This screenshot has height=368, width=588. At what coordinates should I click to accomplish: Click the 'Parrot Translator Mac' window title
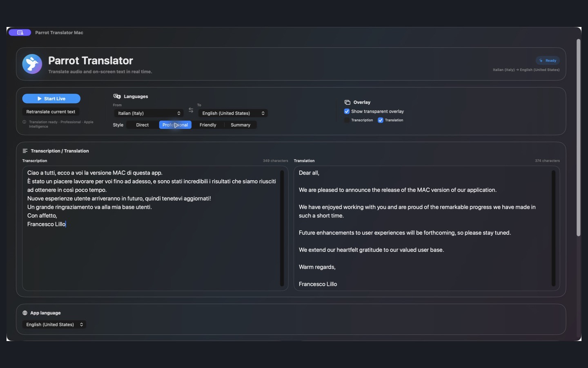(x=59, y=33)
